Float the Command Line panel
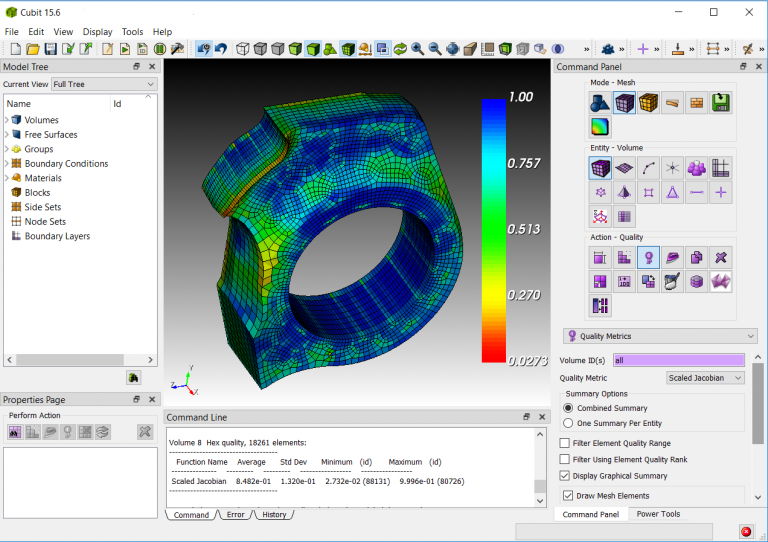The height and width of the screenshot is (542, 768). pyautogui.click(x=527, y=417)
